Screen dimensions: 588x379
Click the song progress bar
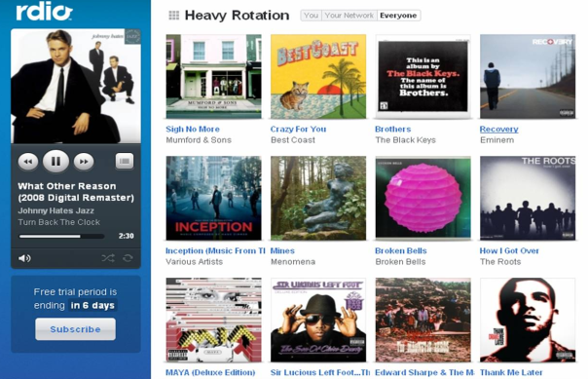pyautogui.click(x=62, y=237)
